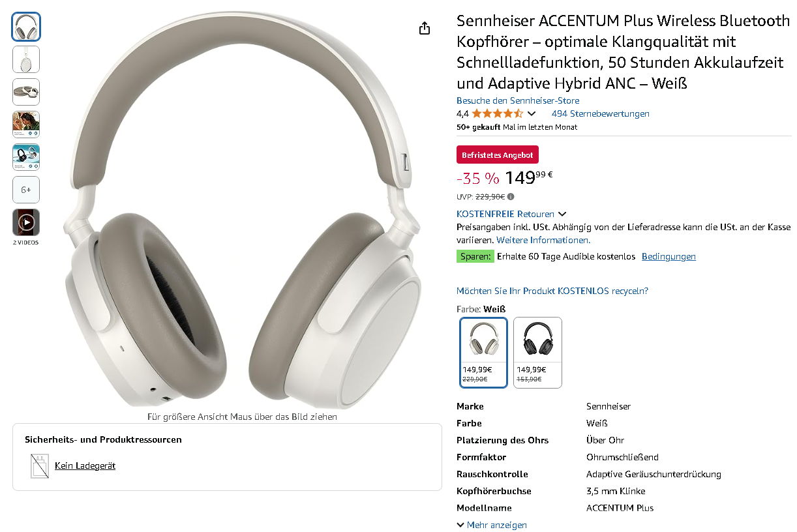
Task: Show the first headphone thumbnail image
Action: coord(26,27)
